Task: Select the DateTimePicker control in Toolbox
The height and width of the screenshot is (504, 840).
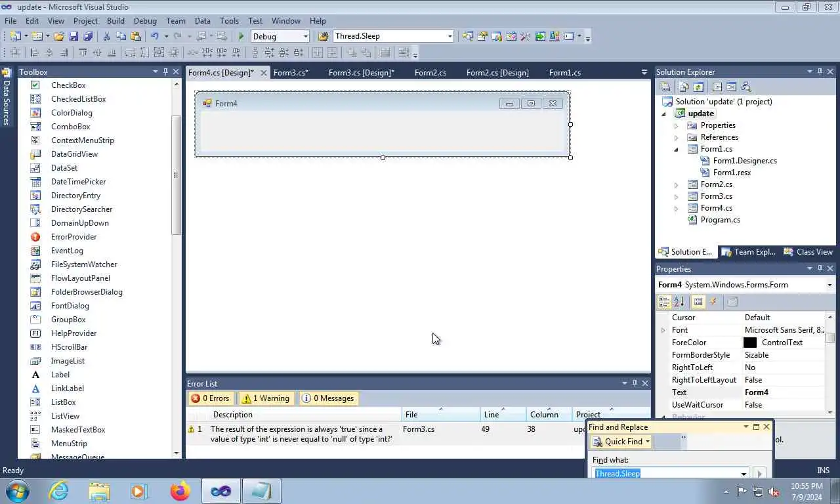Action: click(78, 182)
